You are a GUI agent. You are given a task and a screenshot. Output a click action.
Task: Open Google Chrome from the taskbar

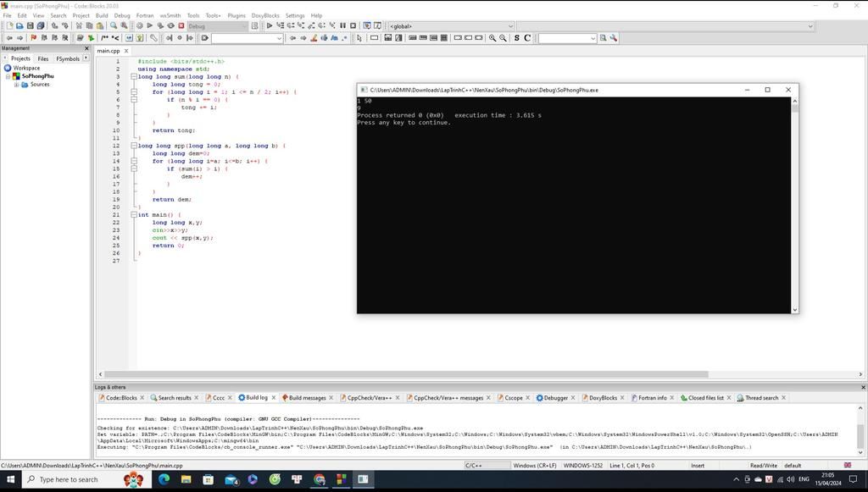click(x=320, y=480)
